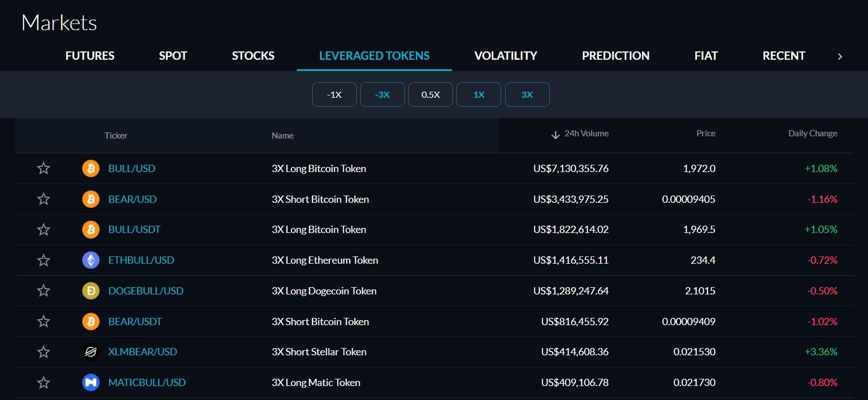This screenshot has height=400, width=868.
Task: Toggle the 0.5X leverage filter
Action: point(431,94)
